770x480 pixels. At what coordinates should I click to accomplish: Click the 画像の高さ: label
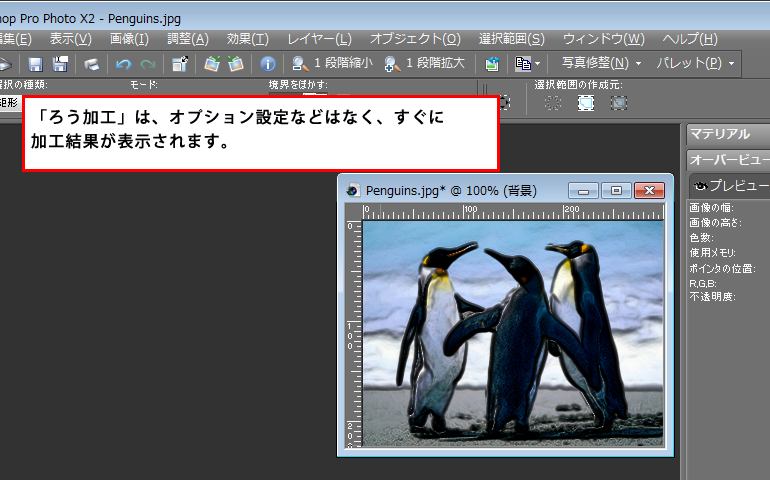click(x=715, y=223)
